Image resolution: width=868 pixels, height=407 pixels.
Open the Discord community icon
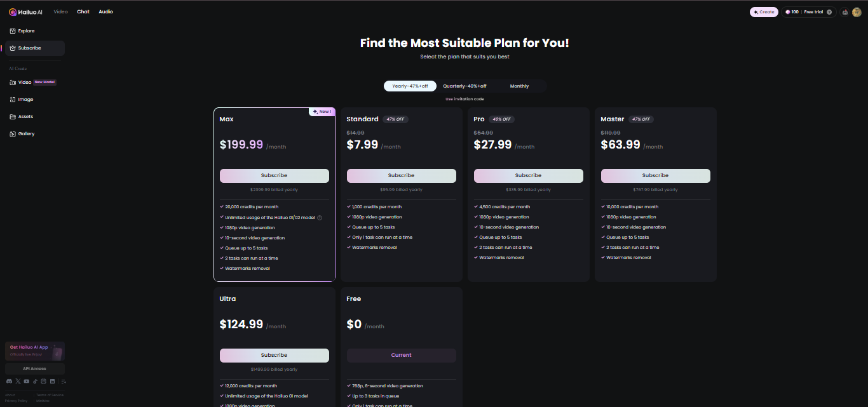pos(9,381)
